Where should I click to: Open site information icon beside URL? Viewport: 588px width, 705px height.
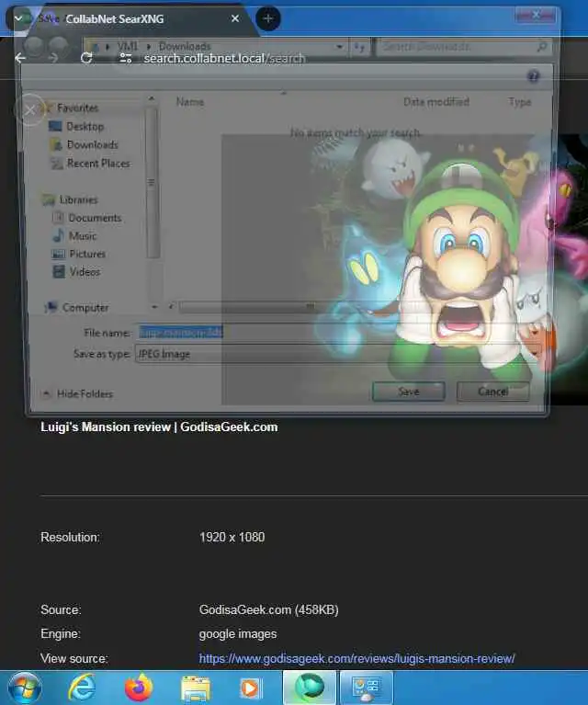coord(126,58)
